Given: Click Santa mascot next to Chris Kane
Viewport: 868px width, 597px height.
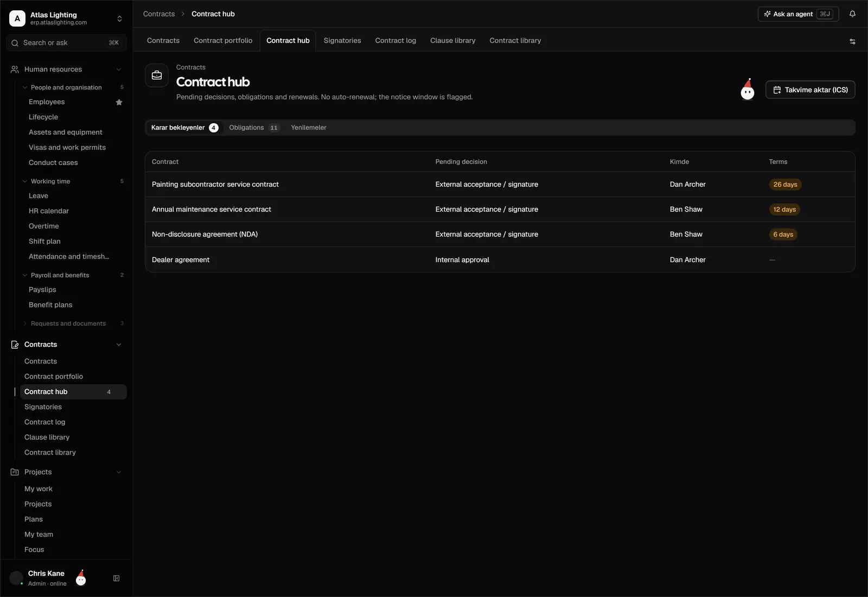Looking at the screenshot, I should tap(81, 578).
